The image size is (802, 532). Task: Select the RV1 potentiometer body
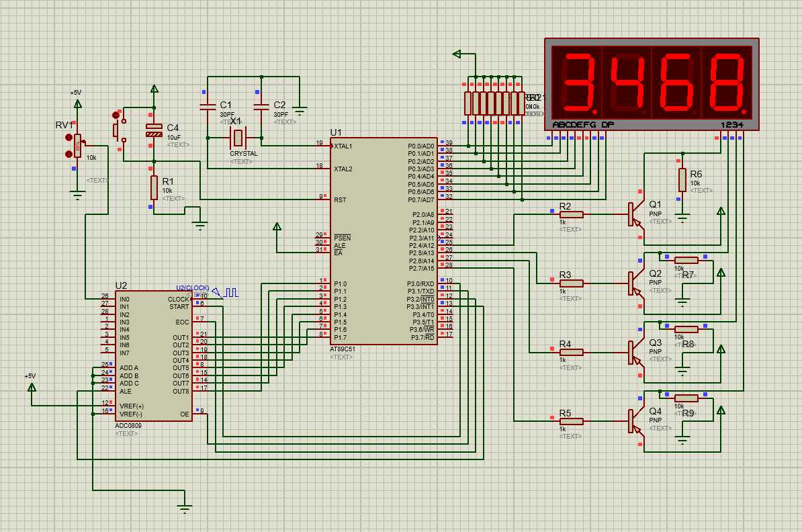pyautogui.click(x=78, y=145)
